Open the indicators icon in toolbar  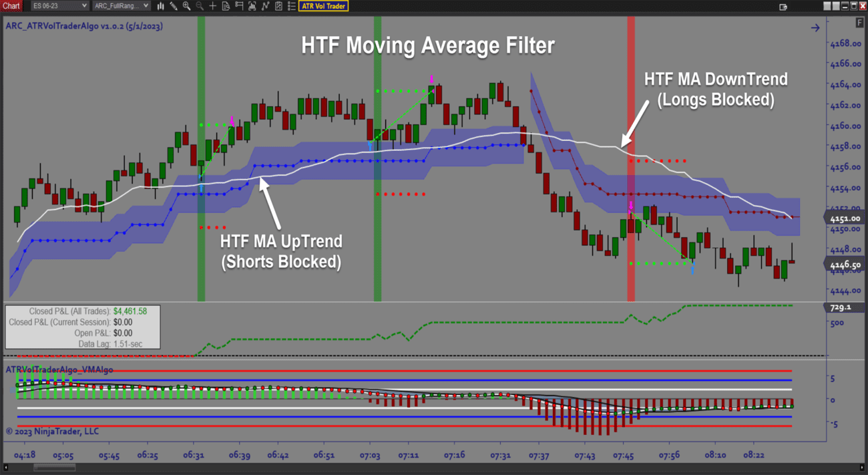click(252, 6)
